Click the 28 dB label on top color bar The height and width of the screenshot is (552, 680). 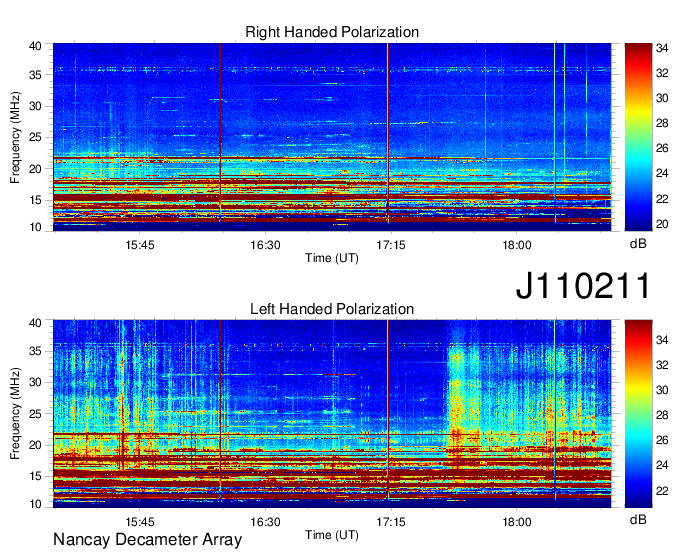point(662,123)
